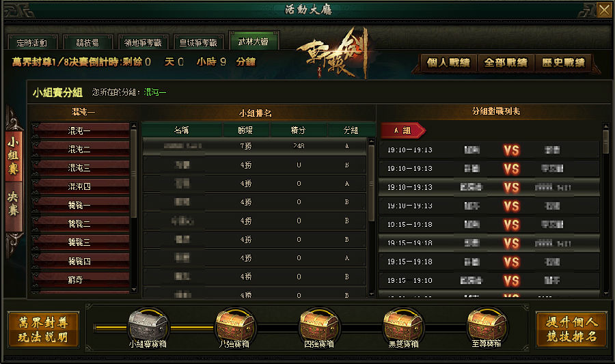This screenshot has height=364, width=615.
Task: Select group 混沌三 in the list
Action: (x=81, y=168)
